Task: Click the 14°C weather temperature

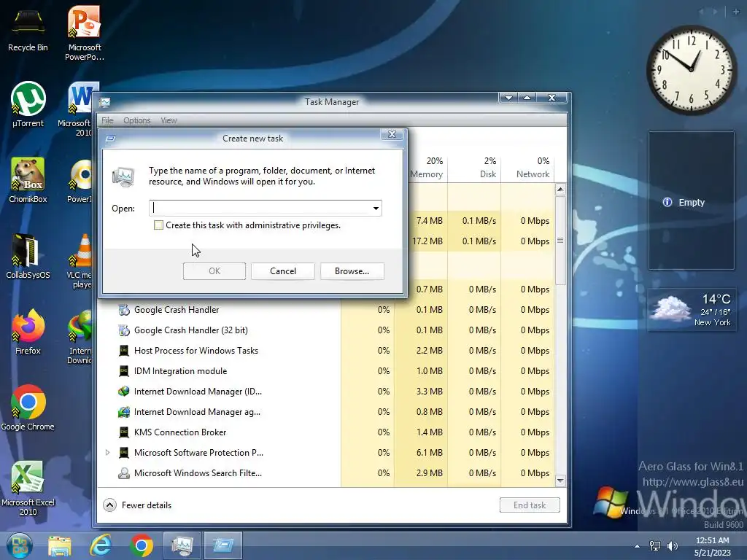Action: [x=716, y=300]
